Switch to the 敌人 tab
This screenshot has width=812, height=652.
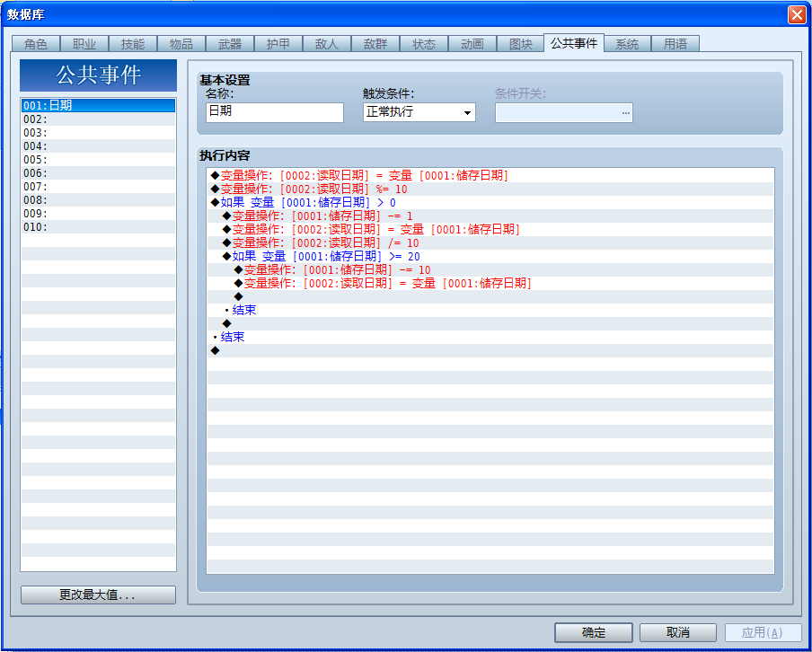(327, 44)
